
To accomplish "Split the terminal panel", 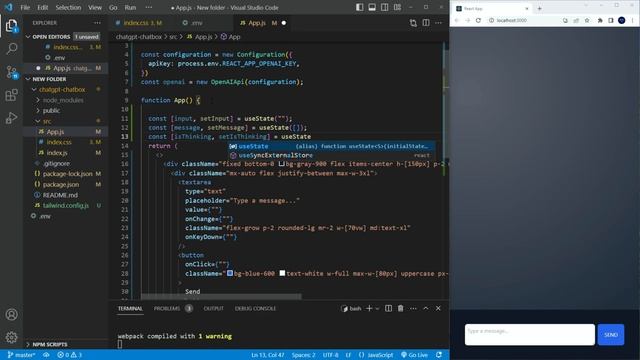I will [389, 309].
